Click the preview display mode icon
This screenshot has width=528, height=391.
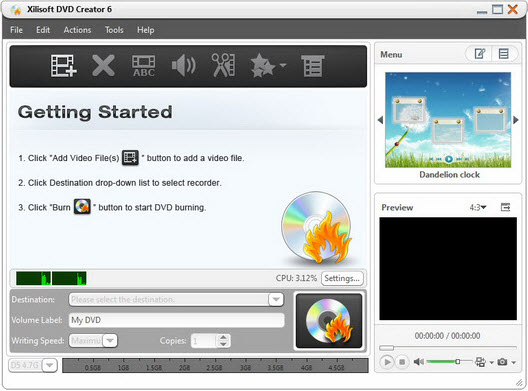coord(480,362)
